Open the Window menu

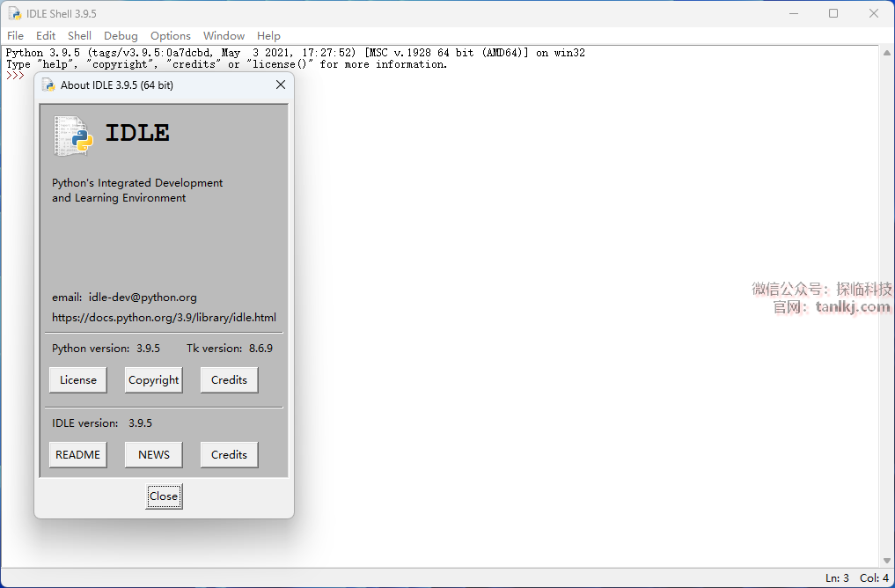(x=224, y=36)
